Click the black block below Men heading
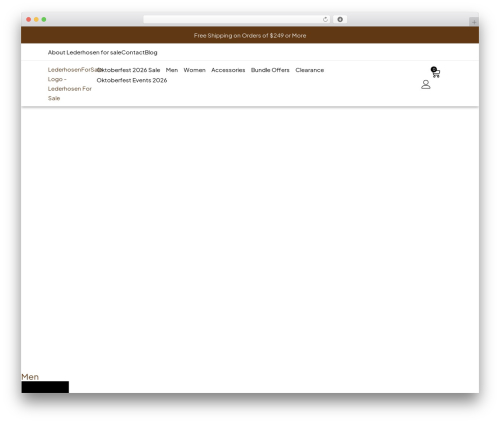Screen dimensions: 500x423 coord(45,387)
